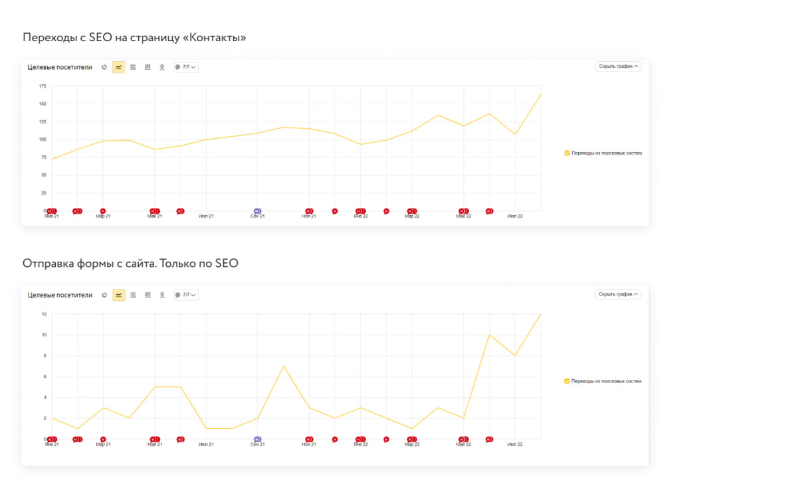Select pie chart view in top chart

(104, 67)
